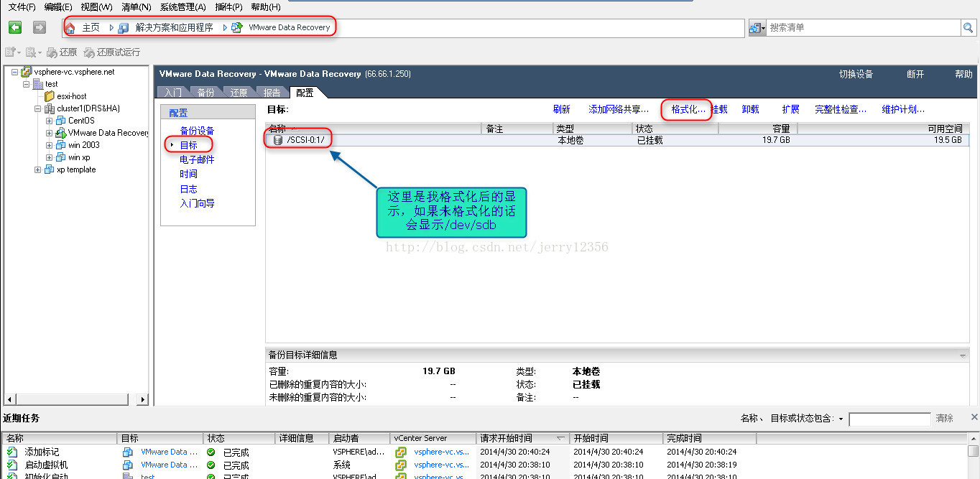This screenshot has width=980, height=479.
Task: Open the task filter dropdown arrow
Action: pos(841,419)
